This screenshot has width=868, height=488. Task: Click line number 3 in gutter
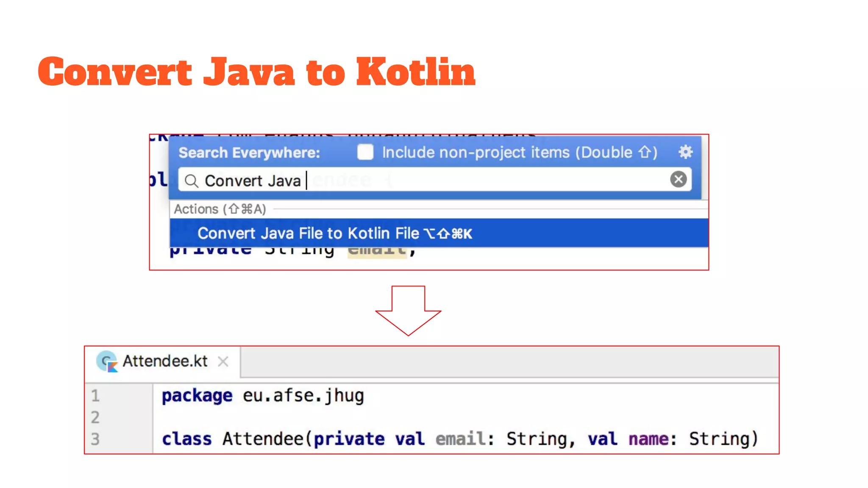(95, 439)
